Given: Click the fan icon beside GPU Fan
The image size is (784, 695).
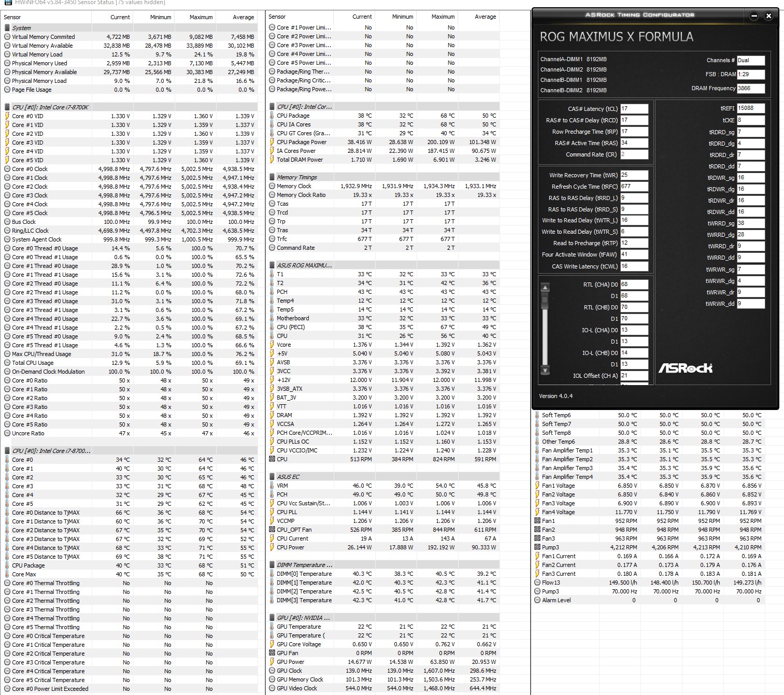Looking at the screenshot, I should [272, 653].
